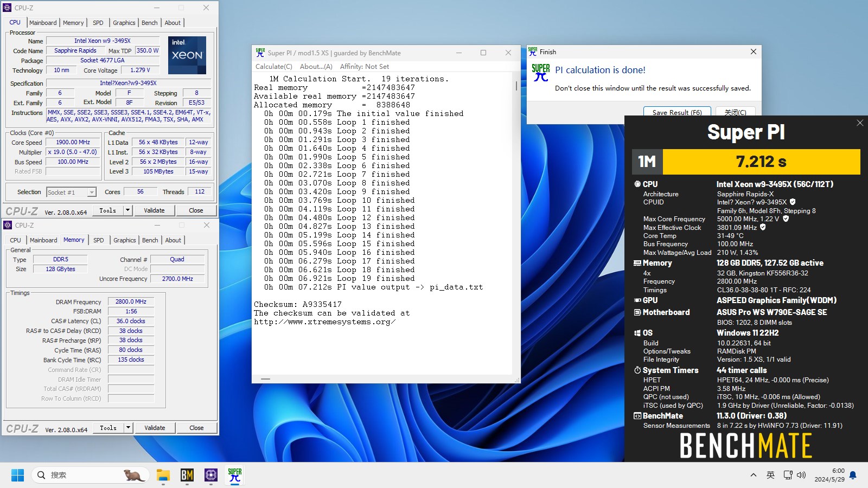Click Validate in the upper CPU-Z window
This screenshot has height=488, width=868.
[x=154, y=210]
